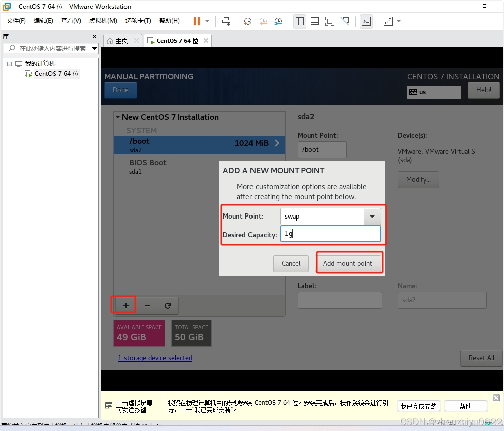
Task: Close the 库 library panel
Action: [x=94, y=36]
